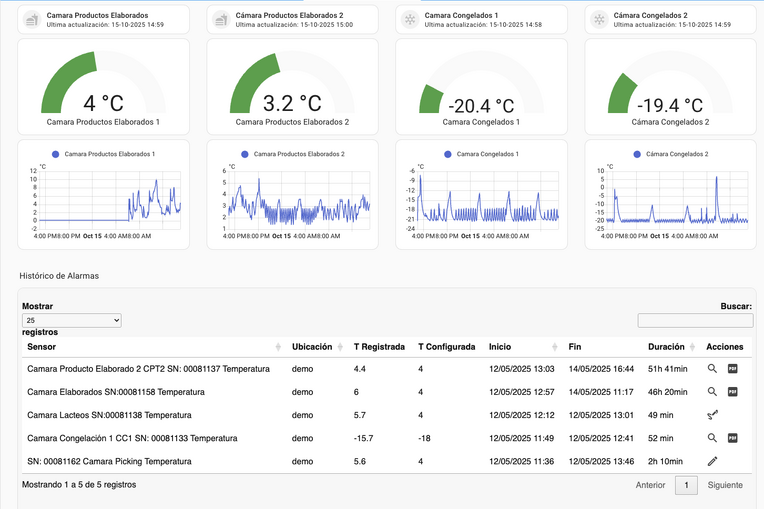
Task: Click the action icon for Camara Lacteos alarm
Action: click(713, 415)
